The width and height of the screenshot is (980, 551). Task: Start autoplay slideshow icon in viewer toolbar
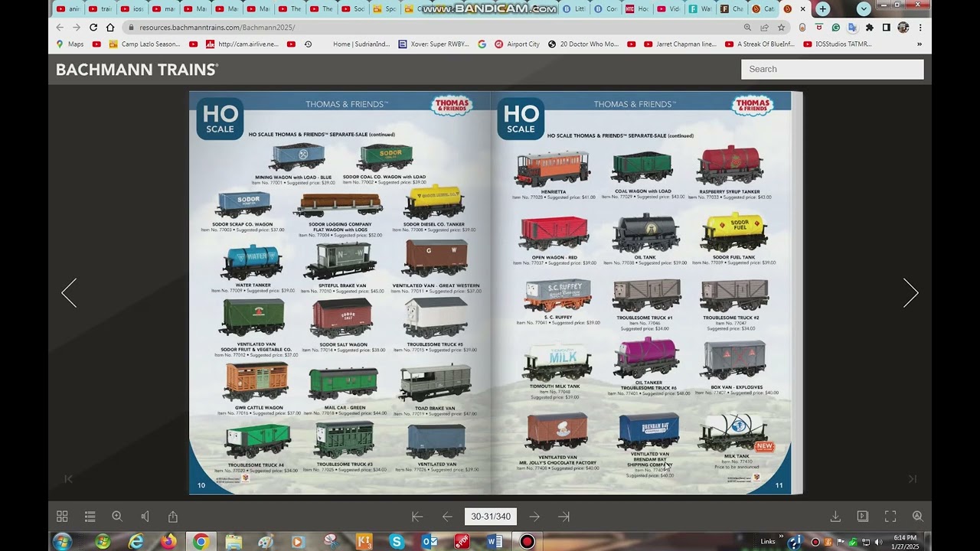pyautogui.click(x=863, y=517)
